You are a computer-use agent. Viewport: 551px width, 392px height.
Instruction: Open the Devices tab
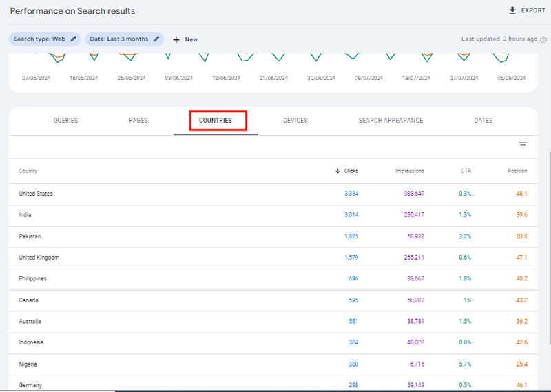[x=295, y=121]
